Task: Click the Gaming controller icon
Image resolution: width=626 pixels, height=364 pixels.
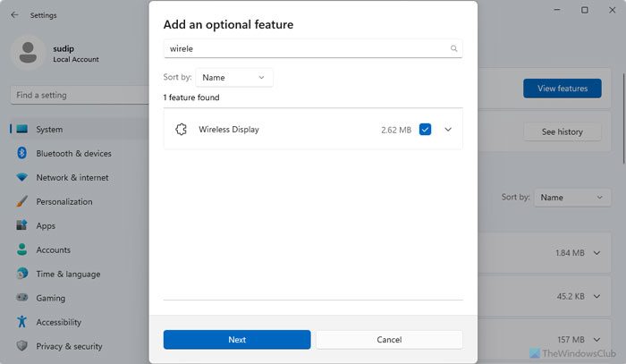Action: pos(22,298)
